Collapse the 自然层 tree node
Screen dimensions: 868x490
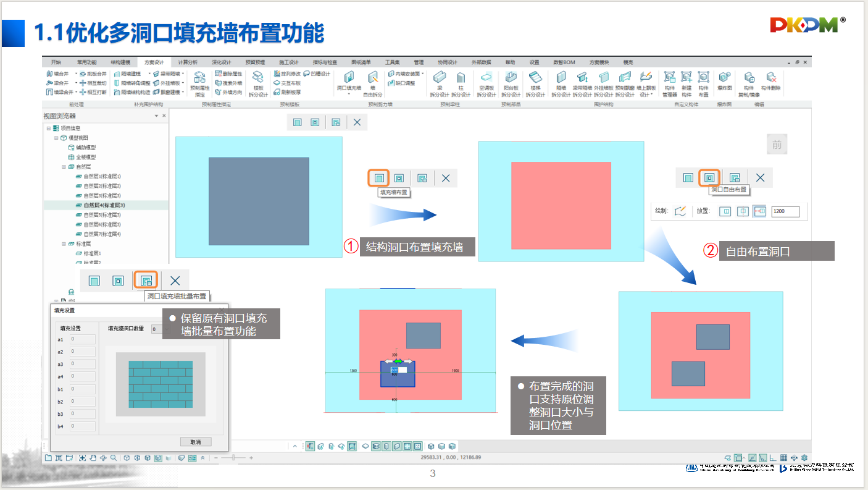pos(64,167)
